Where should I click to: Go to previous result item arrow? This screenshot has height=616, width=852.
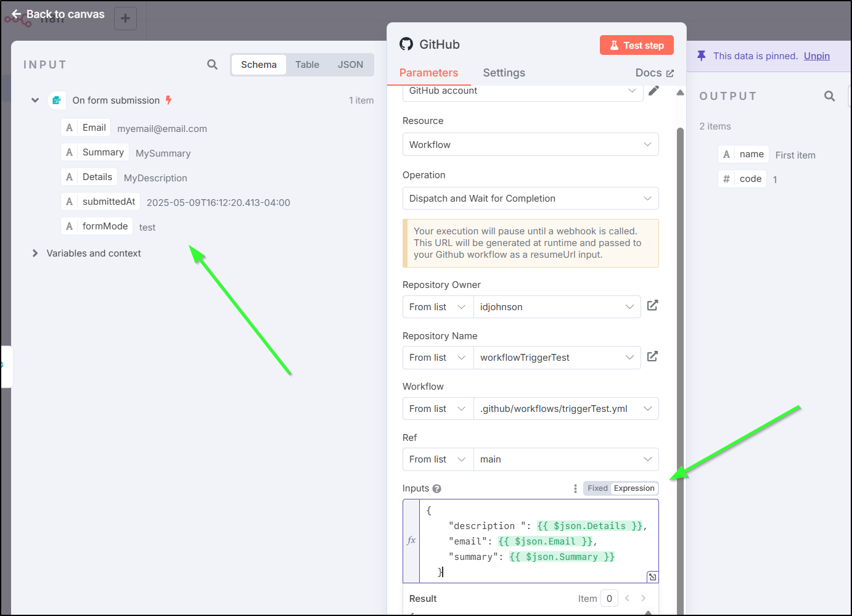627,598
